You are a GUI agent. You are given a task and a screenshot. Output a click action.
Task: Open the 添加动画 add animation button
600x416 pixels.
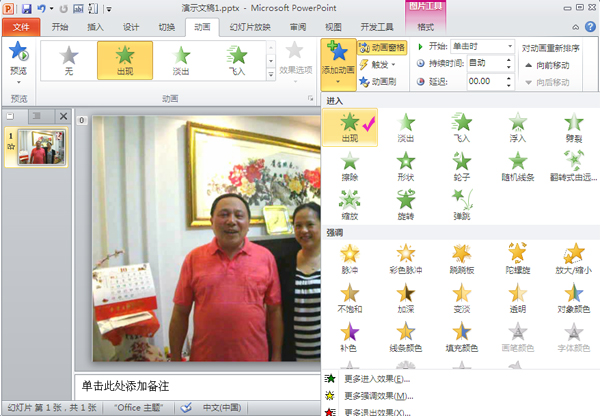point(338,64)
